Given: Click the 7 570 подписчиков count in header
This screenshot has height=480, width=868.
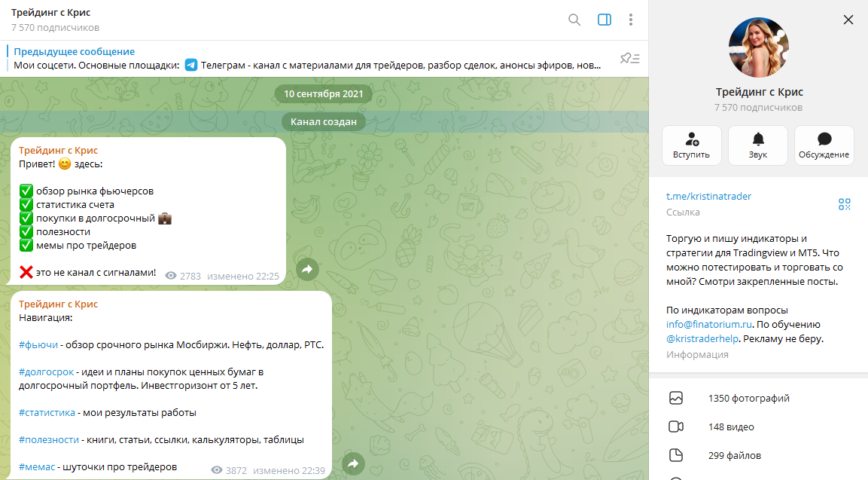Looking at the screenshot, I should coord(56,28).
